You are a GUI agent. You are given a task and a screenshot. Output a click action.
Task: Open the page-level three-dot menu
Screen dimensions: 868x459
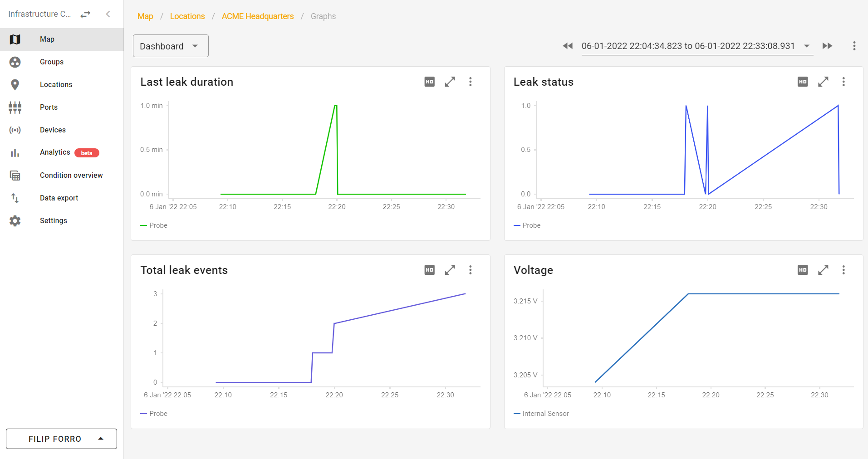tap(854, 46)
